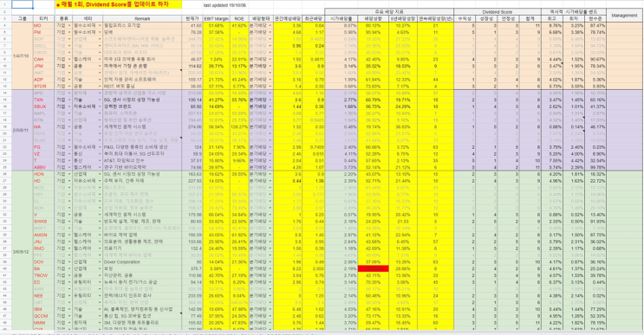Click the 'last updated 19/10/06' cell

[225, 5]
